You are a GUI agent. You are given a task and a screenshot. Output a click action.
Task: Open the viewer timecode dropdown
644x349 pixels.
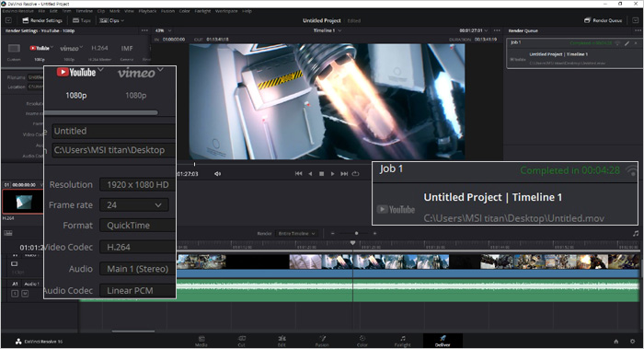(474, 30)
